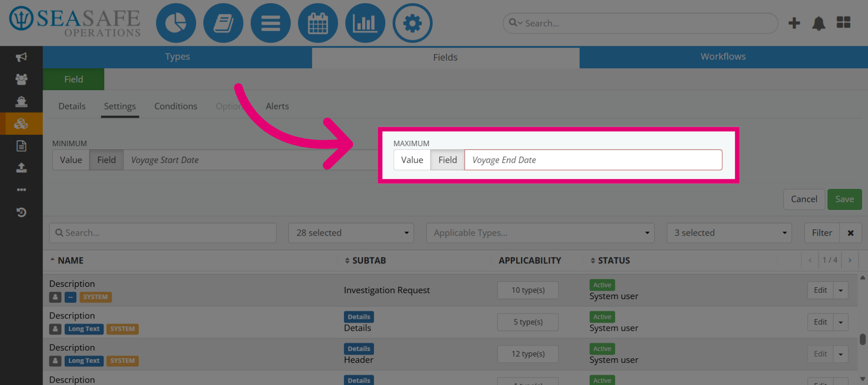Screen dimensions: 868x385
Task: Open the ship vessel sidebar icon
Action: pos(21,101)
